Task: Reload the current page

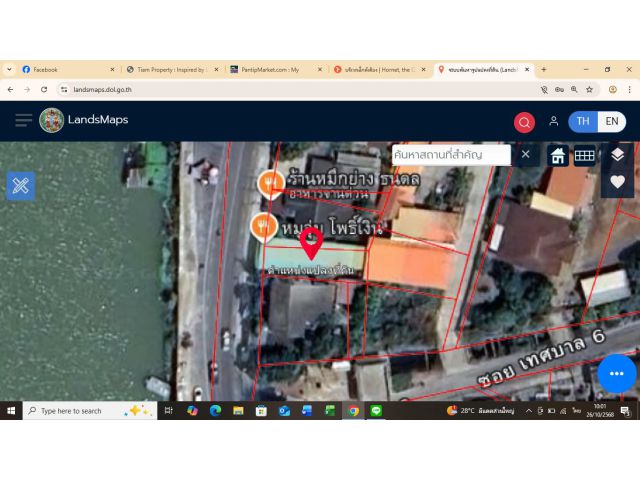Action: [44, 89]
